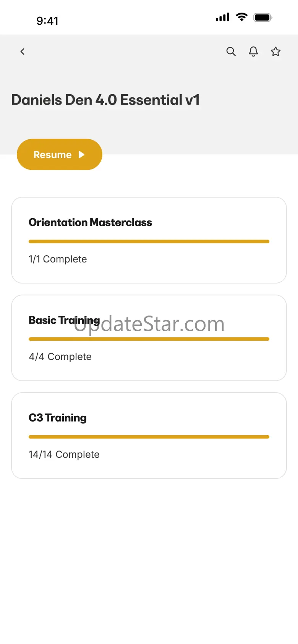Click the C3 Training progress bar
Image resolution: width=298 pixels, height=644 pixels.
149,437
